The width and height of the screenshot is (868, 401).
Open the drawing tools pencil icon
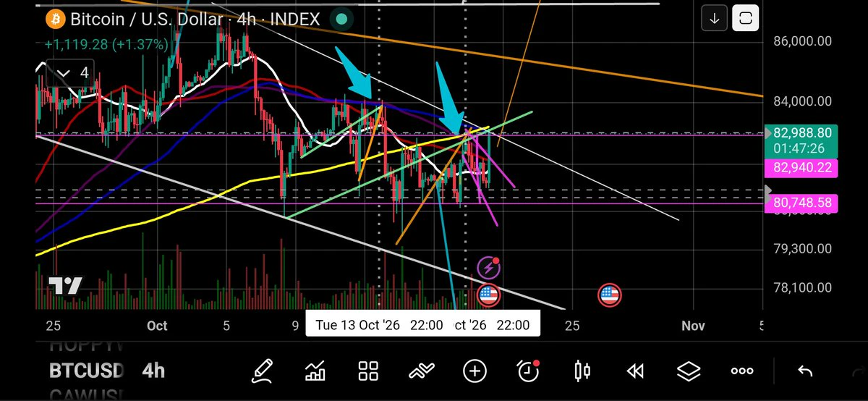(263, 371)
